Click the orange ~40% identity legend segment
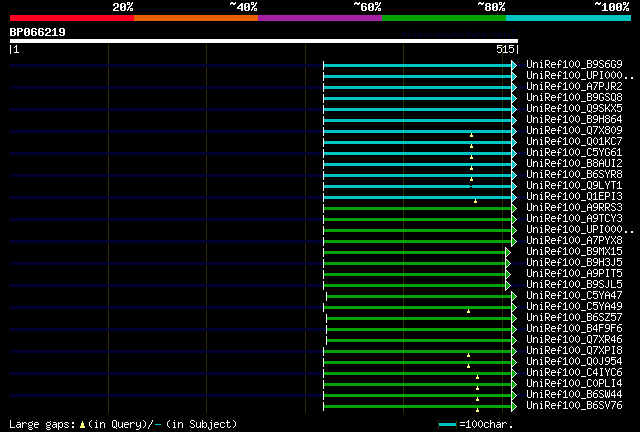 [196, 18]
